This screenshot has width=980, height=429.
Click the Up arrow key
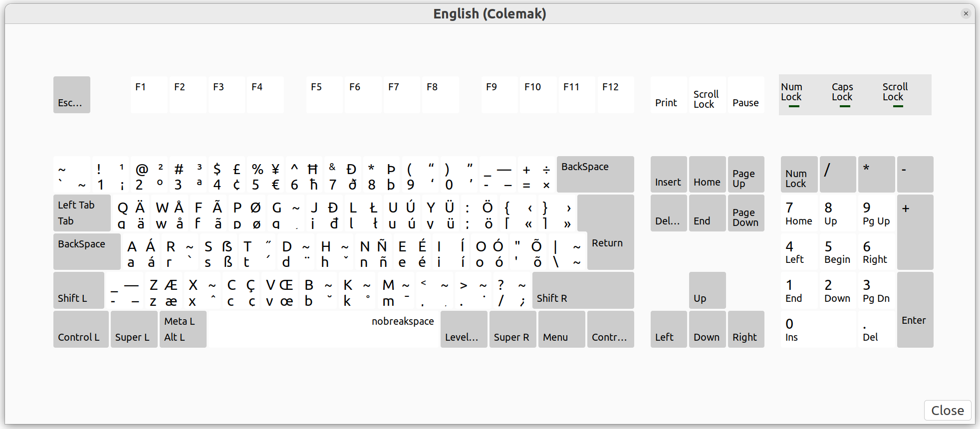pos(707,290)
